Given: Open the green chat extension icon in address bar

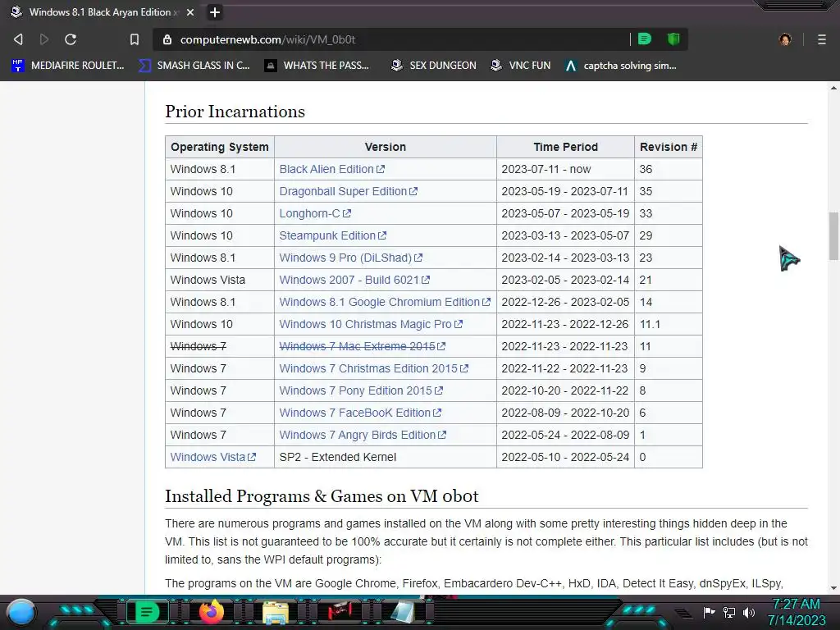Looking at the screenshot, I should pyautogui.click(x=645, y=39).
